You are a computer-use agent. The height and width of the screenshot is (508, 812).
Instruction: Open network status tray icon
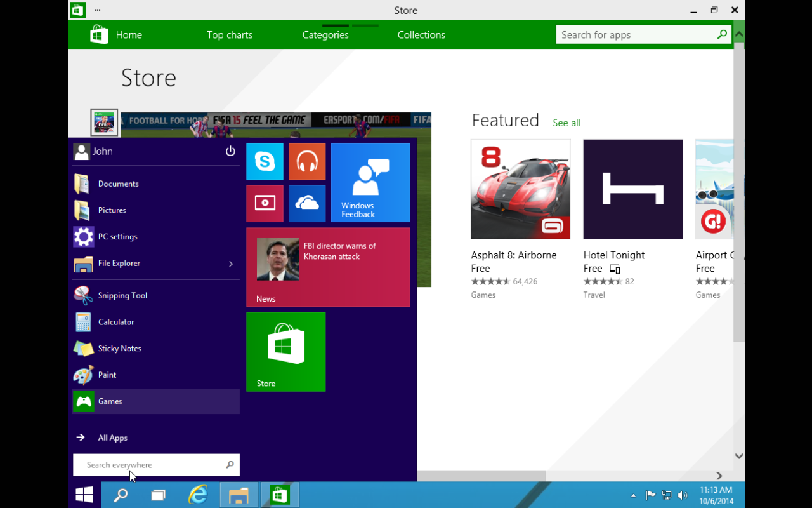pos(667,495)
